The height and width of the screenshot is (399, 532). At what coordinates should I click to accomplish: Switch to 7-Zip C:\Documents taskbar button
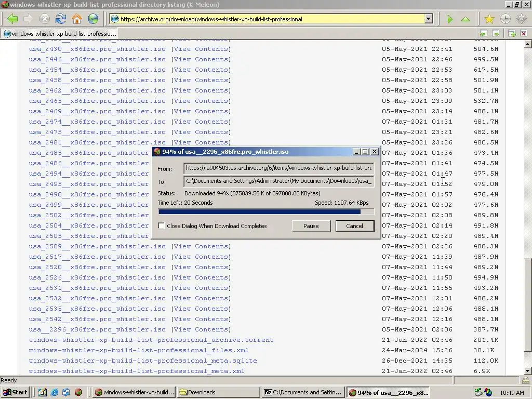pos(303,392)
